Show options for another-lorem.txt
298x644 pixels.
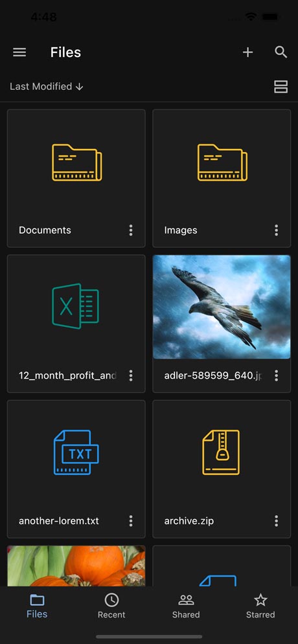131,521
